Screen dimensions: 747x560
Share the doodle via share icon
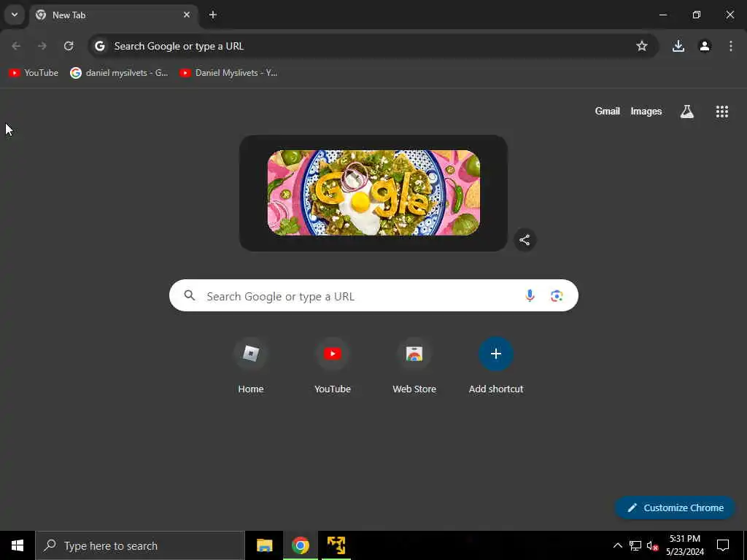point(525,240)
